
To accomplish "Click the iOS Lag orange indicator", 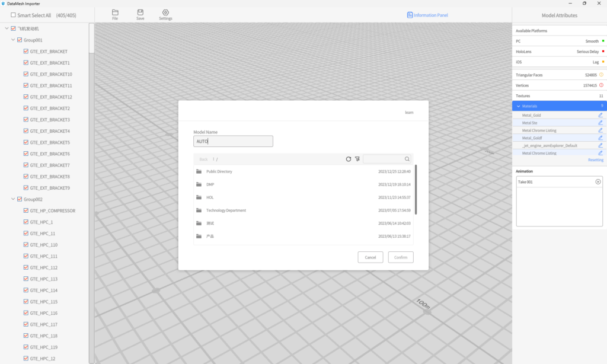I will (603, 62).
